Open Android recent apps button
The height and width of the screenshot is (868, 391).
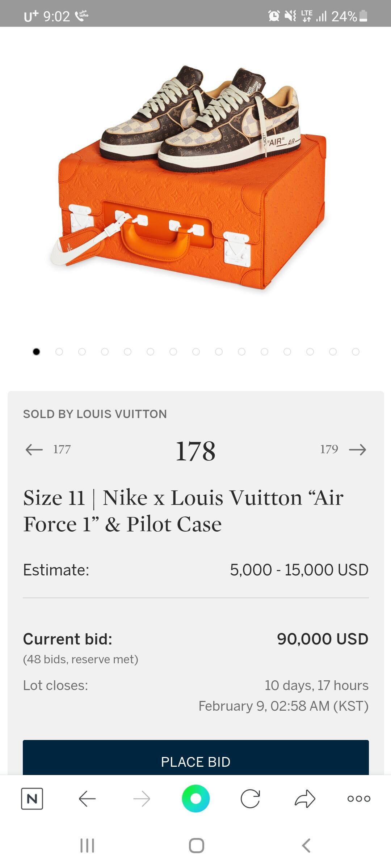87,846
